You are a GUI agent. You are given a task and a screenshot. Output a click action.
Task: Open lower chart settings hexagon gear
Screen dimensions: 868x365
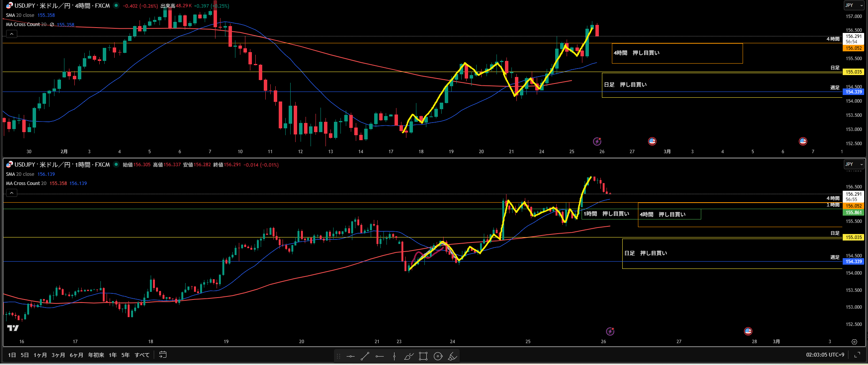[854, 342]
